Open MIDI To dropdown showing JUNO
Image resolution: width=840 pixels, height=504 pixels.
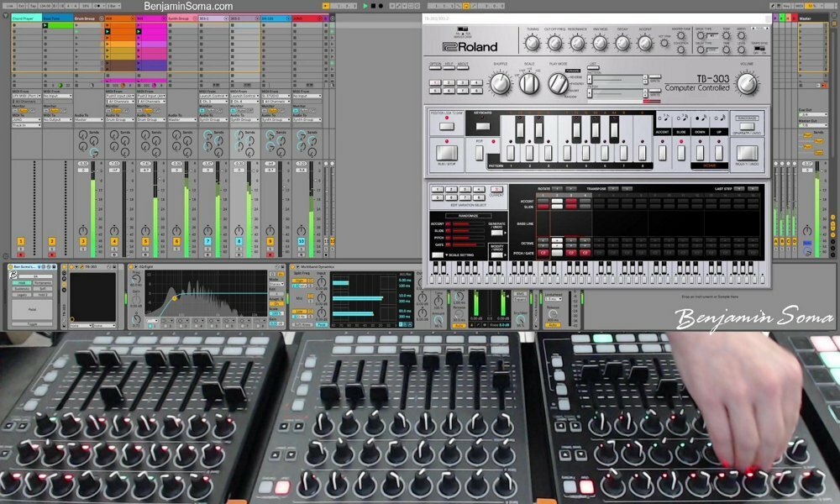click(26, 120)
